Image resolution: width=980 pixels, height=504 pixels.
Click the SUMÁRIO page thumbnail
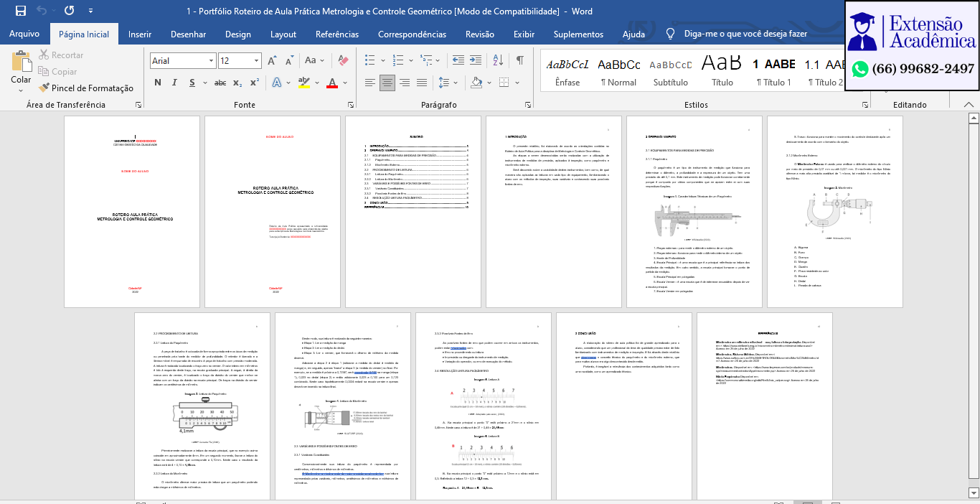[x=413, y=212]
